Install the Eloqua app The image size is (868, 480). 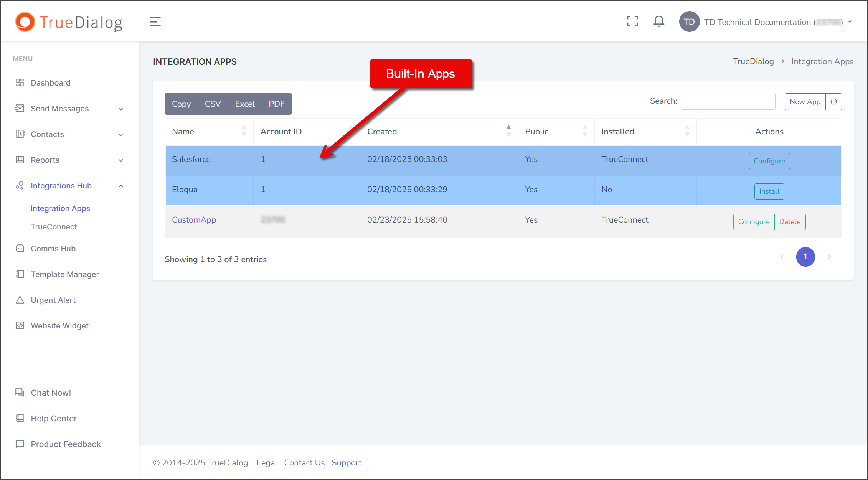pos(769,191)
